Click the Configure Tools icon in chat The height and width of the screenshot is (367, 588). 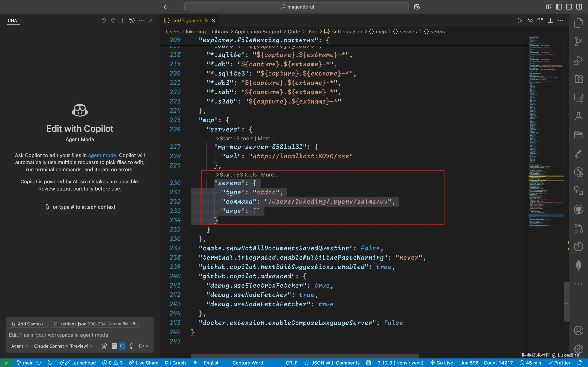104,346
